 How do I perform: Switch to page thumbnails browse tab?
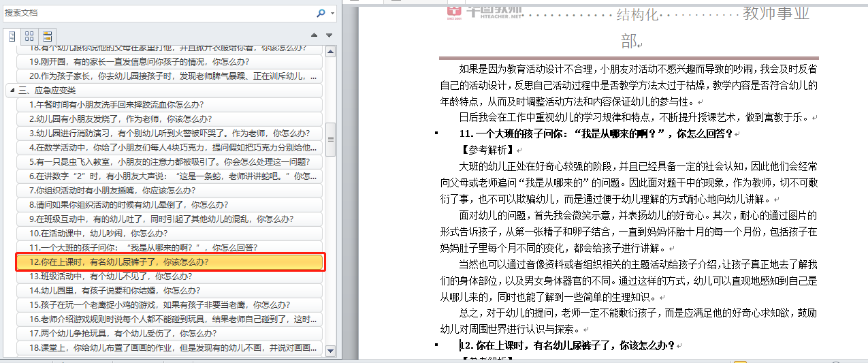pos(29,35)
